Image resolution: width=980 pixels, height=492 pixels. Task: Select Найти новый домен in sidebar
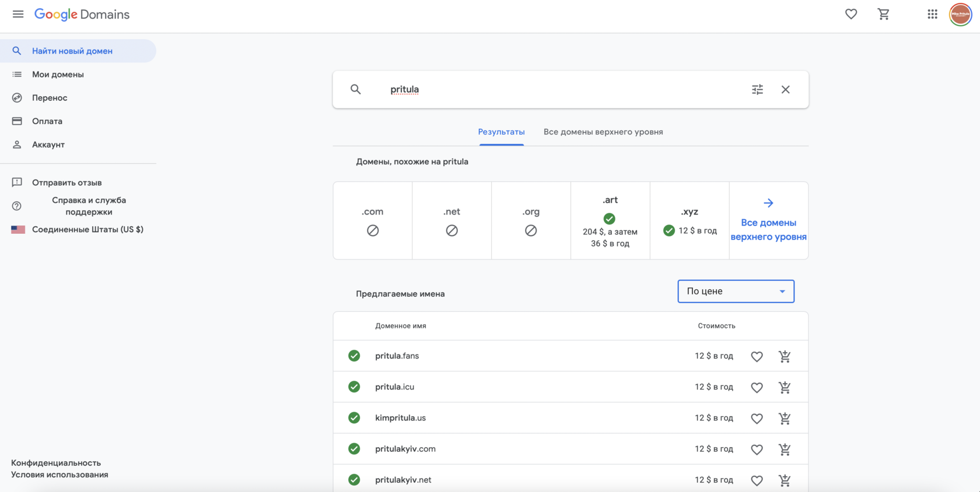[78, 51]
